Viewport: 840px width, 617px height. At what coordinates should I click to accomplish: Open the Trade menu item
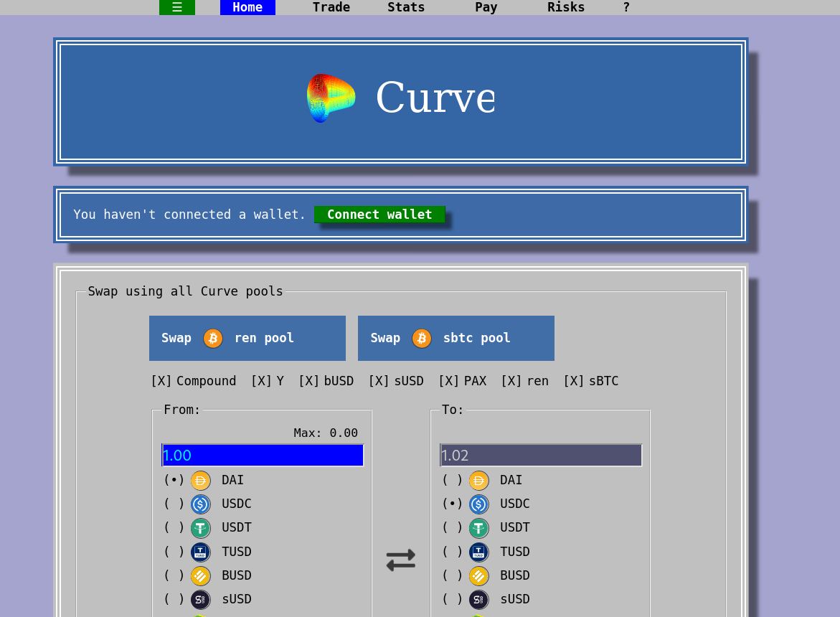(x=331, y=7)
